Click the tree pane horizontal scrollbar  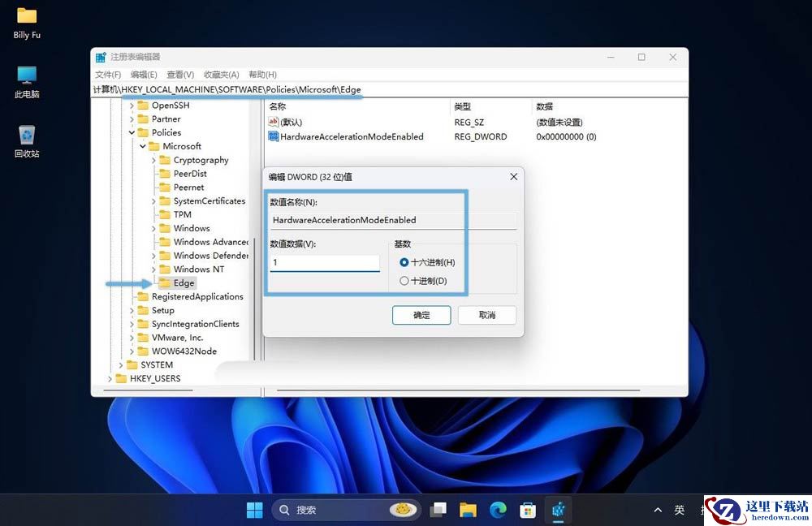(148, 390)
